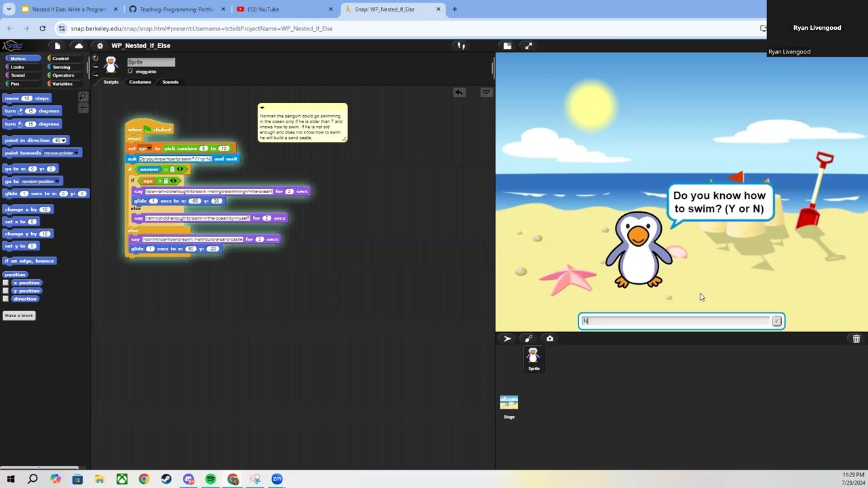Switch stage to full screen mode

pos(528,45)
